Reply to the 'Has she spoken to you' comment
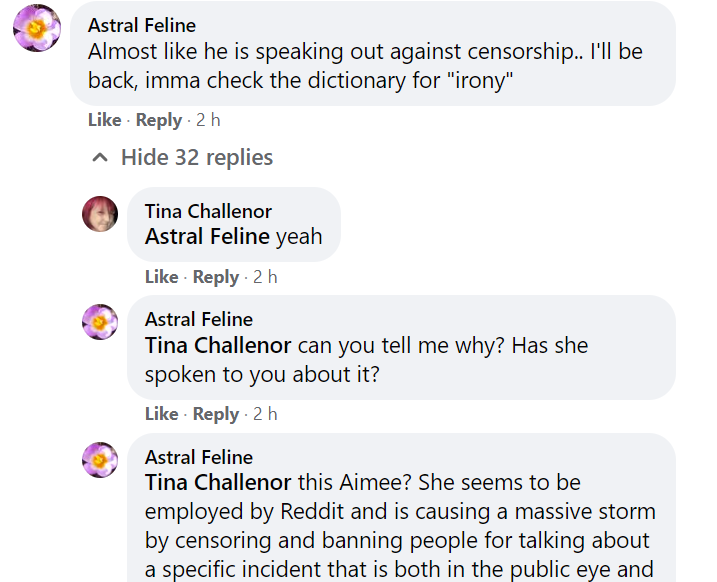 click(216, 414)
